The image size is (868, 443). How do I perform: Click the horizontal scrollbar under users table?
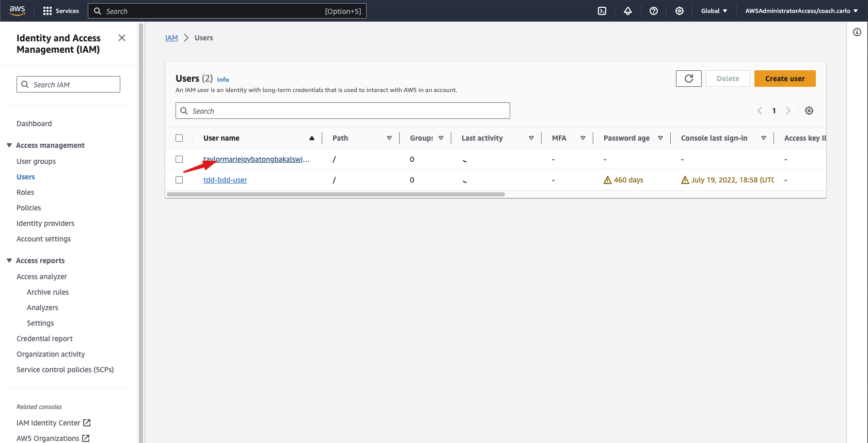click(336, 194)
